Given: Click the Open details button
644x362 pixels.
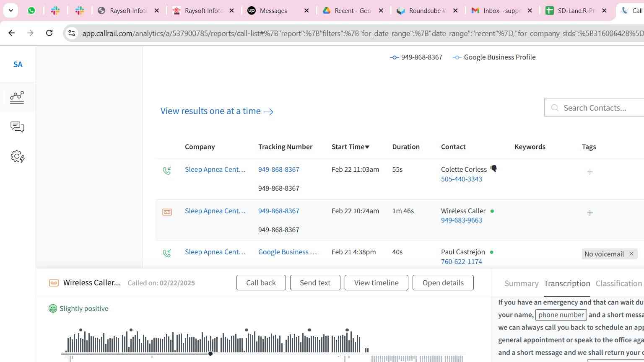Looking at the screenshot, I should 443,283.
